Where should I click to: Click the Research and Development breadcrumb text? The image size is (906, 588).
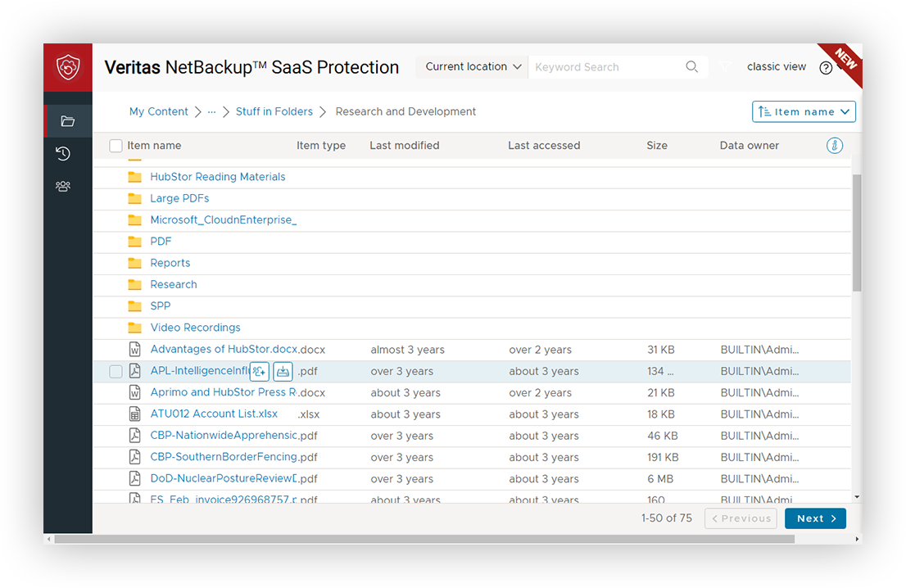pos(405,111)
